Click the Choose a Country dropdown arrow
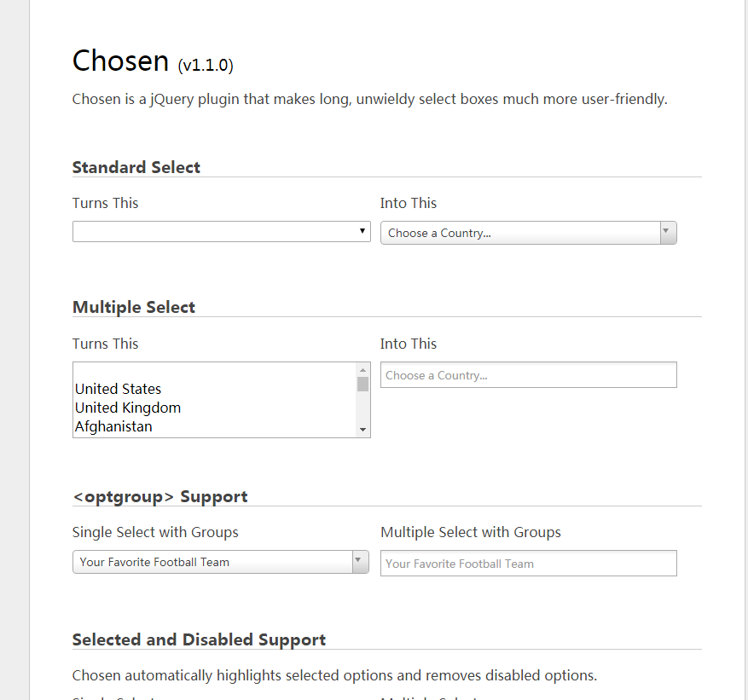The image size is (748, 700). coord(668,233)
